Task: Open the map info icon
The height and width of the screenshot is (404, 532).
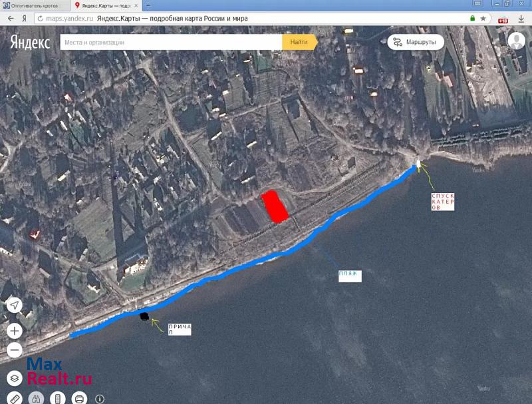Action: [100, 399]
